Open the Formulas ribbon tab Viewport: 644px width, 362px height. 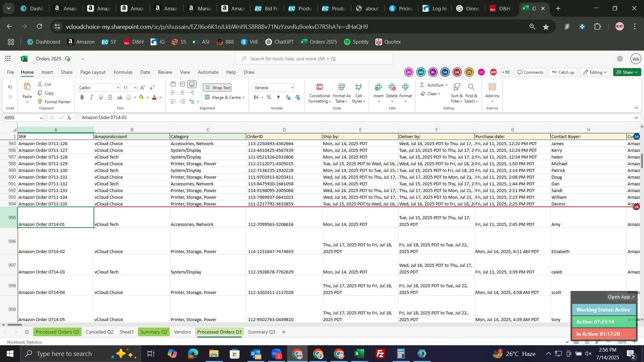coord(123,72)
